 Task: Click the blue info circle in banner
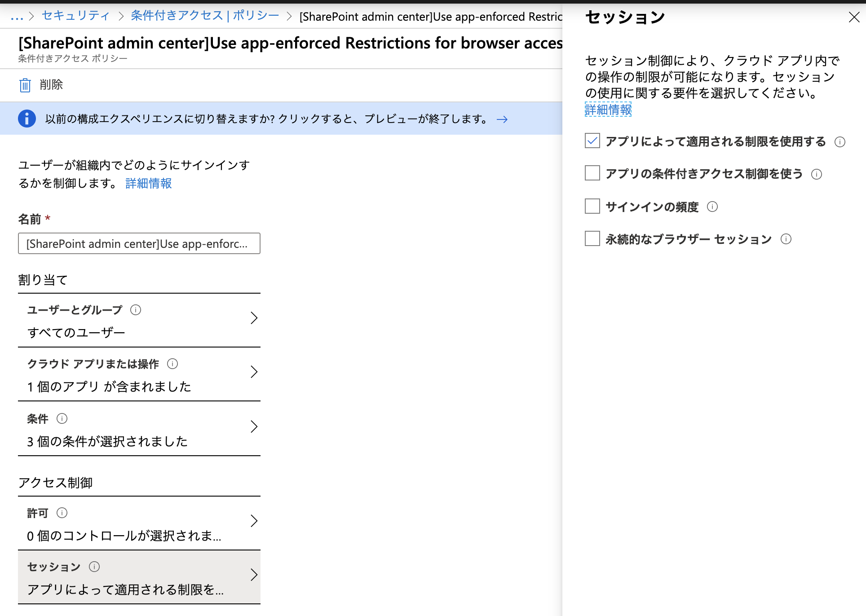pyautogui.click(x=27, y=119)
